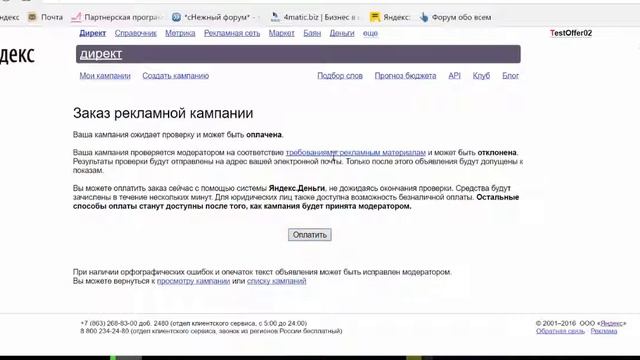Open the Почта bookmark icon
640x360 pixels.
pyautogui.click(x=32, y=17)
